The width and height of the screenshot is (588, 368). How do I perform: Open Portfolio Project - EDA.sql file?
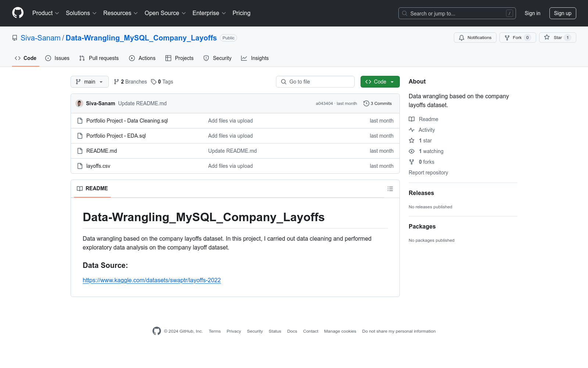116,136
